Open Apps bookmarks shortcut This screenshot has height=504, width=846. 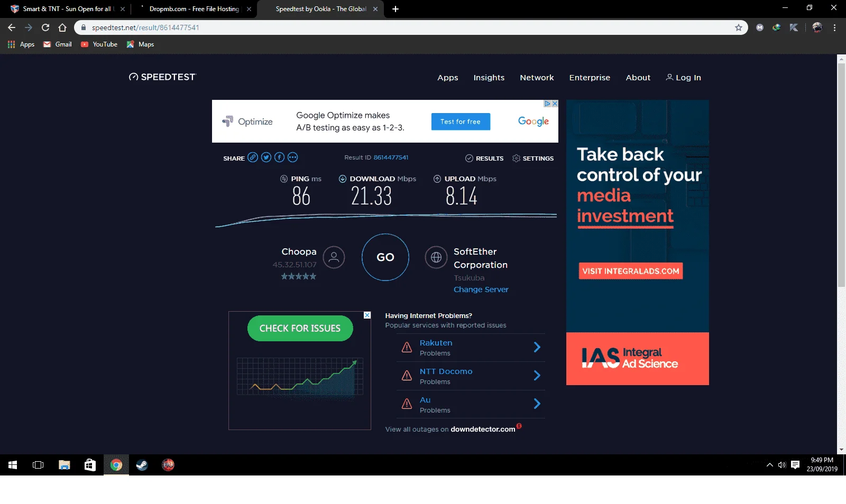pyautogui.click(x=21, y=44)
